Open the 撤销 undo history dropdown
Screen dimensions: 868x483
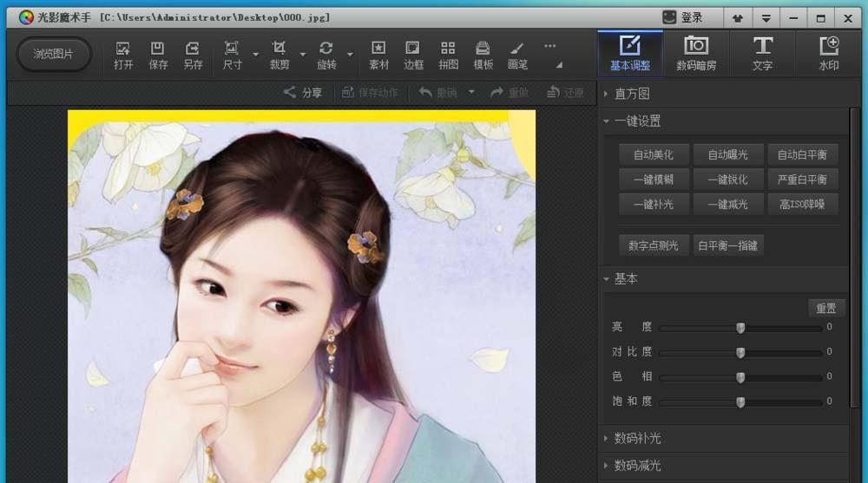pyautogui.click(x=471, y=93)
